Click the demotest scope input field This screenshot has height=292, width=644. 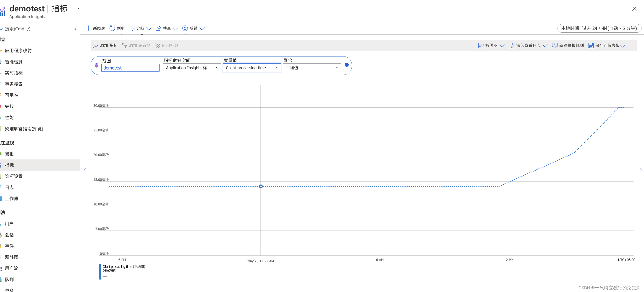pyautogui.click(x=130, y=68)
